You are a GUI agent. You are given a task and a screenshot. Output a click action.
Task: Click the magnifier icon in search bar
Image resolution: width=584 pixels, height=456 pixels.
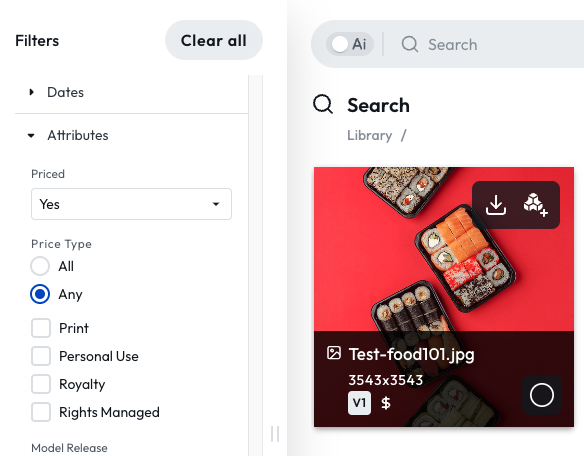[410, 44]
